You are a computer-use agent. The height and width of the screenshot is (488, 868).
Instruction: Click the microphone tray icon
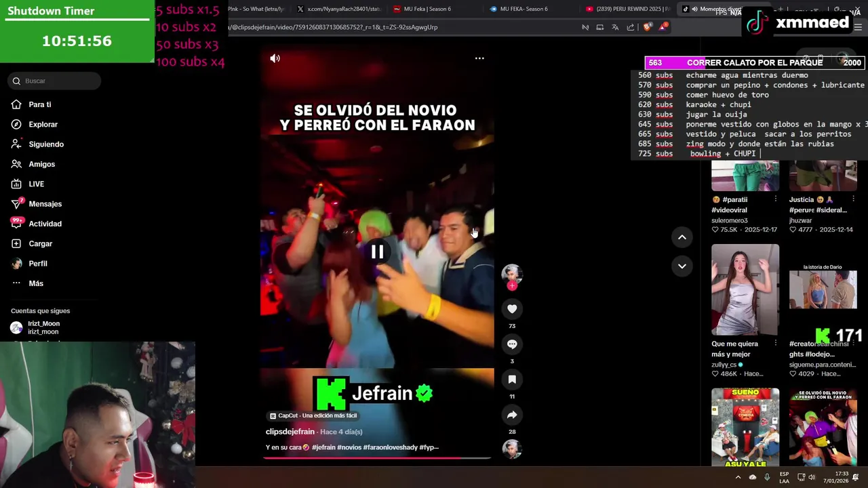point(767,477)
